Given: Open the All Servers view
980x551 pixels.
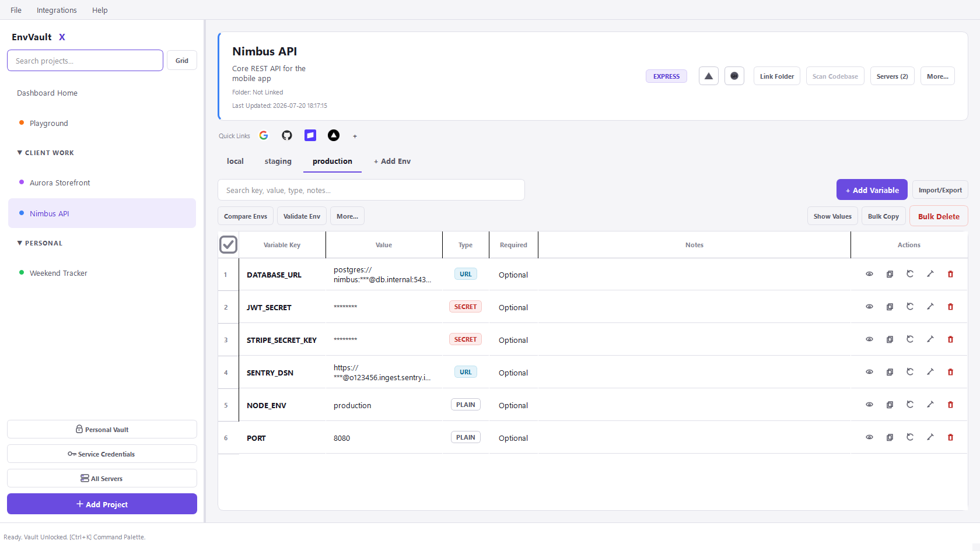Looking at the screenshot, I should (102, 478).
